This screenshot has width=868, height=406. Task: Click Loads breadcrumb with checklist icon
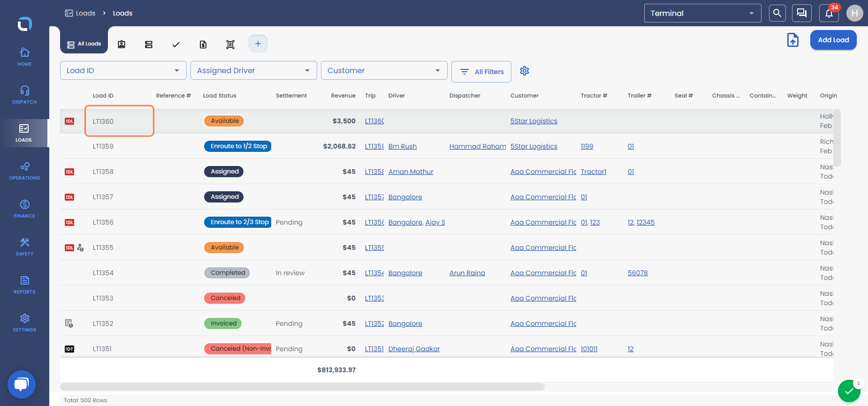[x=80, y=13]
